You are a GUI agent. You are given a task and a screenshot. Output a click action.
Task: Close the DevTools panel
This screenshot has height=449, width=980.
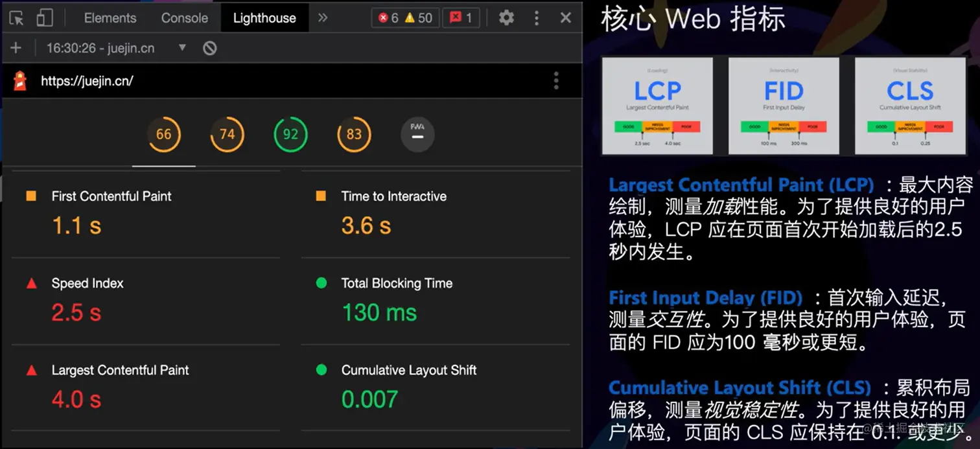566,17
